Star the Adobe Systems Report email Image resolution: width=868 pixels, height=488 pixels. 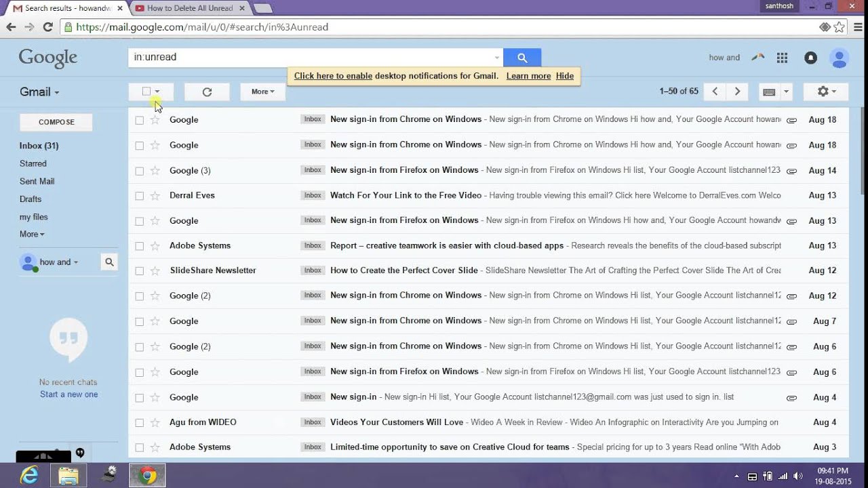(x=155, y=245)
